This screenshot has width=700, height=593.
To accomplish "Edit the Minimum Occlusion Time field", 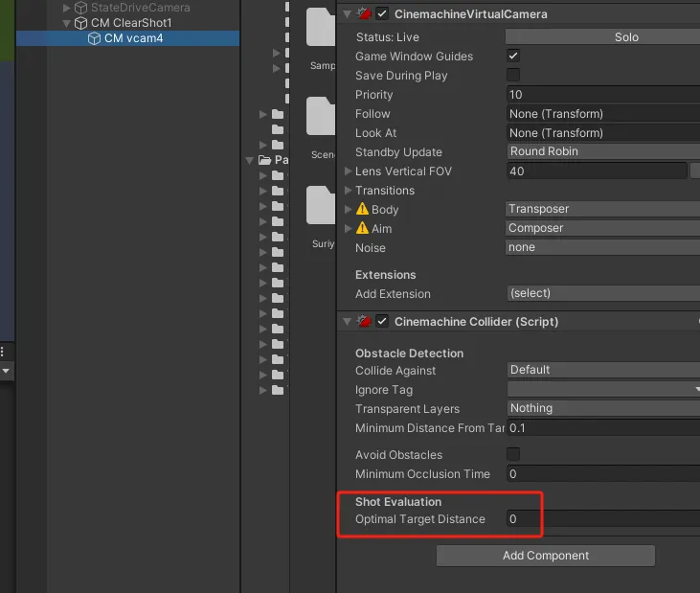I will [603, 474].
